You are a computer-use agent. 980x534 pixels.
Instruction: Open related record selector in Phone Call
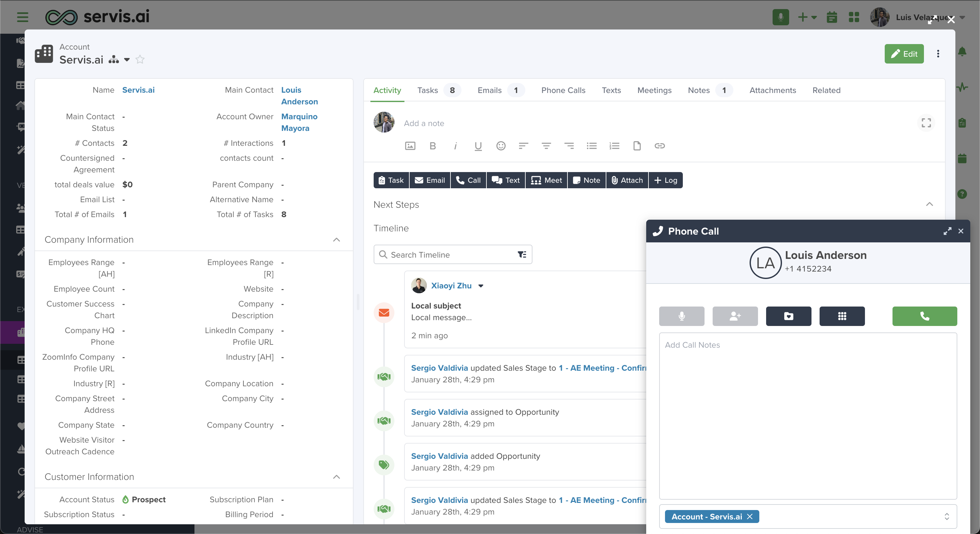coord(946,516)
